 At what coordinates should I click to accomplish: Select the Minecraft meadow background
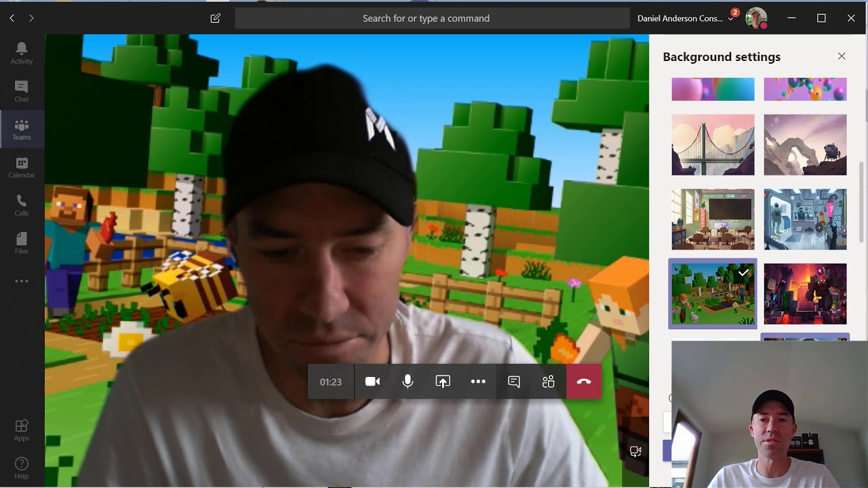[x=713, y=293]
